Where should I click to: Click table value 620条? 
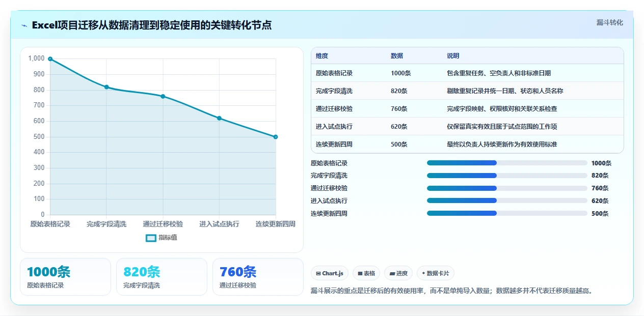[399, 127]
